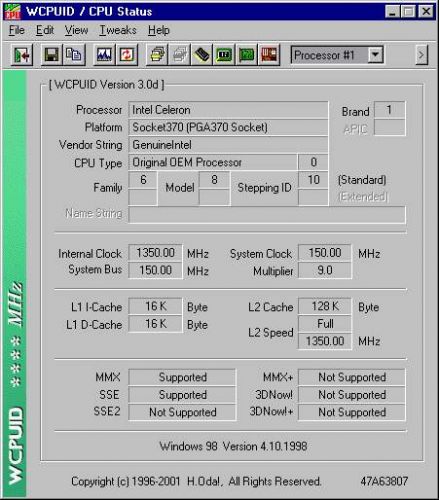Viewport: 439px width, 500px height.
Task: Click the Internal Clock value 1350.00
Action: point(155,253)
